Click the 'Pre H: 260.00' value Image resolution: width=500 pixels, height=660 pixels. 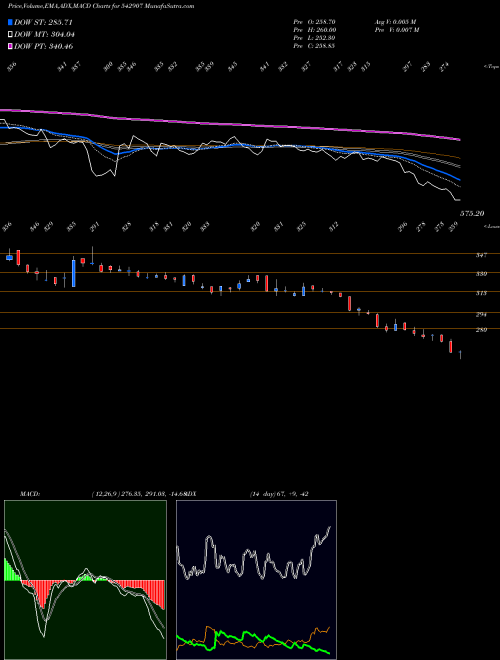314,30
